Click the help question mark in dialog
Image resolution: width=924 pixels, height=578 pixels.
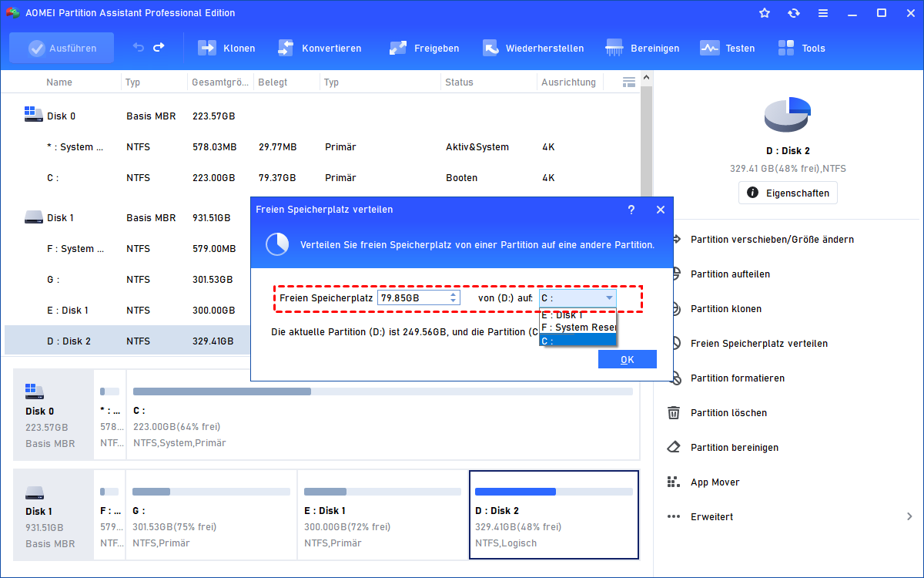[x=631, y=210]
